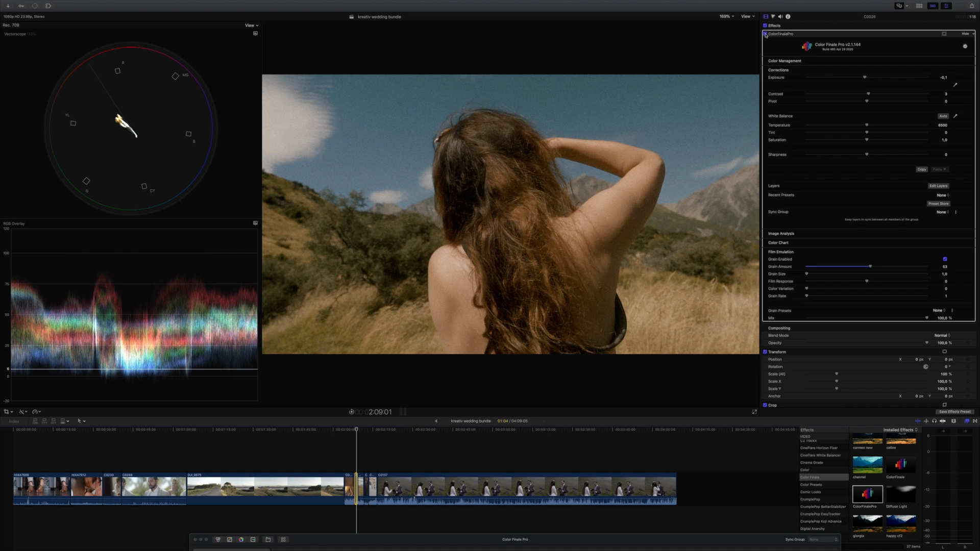Select the CrumplePop EasyTracker category
Screen dimensions: 980x551
click(x=821, y=514)
